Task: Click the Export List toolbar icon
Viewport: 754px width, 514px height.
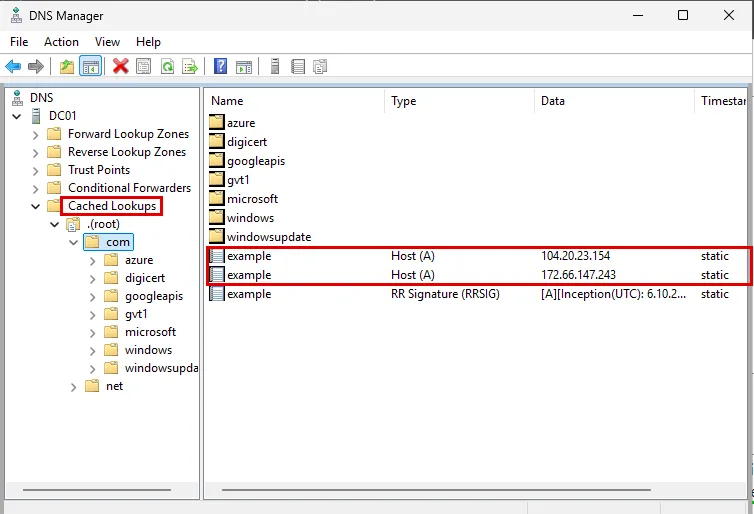Action: 190,66
